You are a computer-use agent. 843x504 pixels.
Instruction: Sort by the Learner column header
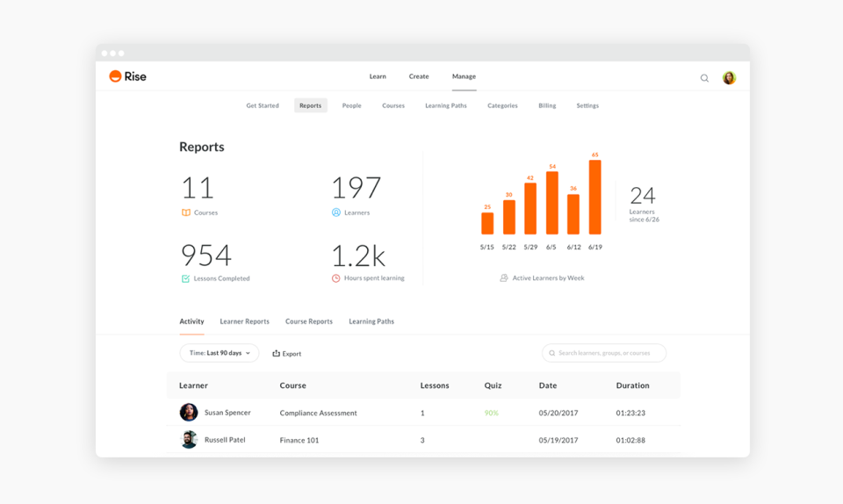(193, 385)
